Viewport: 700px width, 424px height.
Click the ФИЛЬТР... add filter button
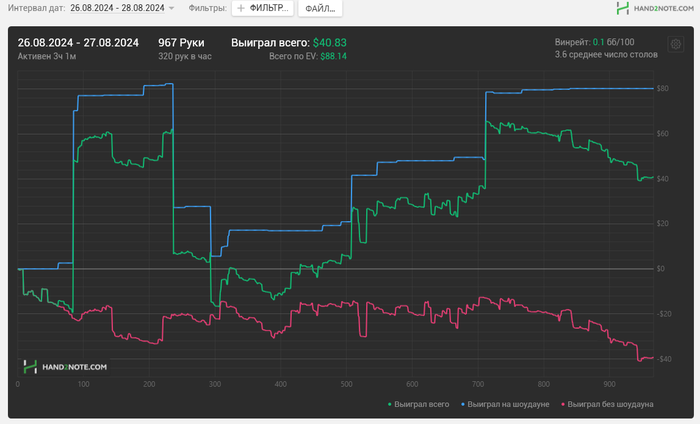[x=262, y=8]
